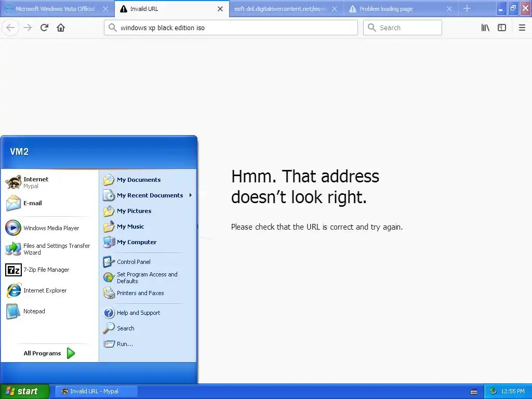Focus the Search box in toolbar
This screenshot has width=532, height=399.
point(403,28)
